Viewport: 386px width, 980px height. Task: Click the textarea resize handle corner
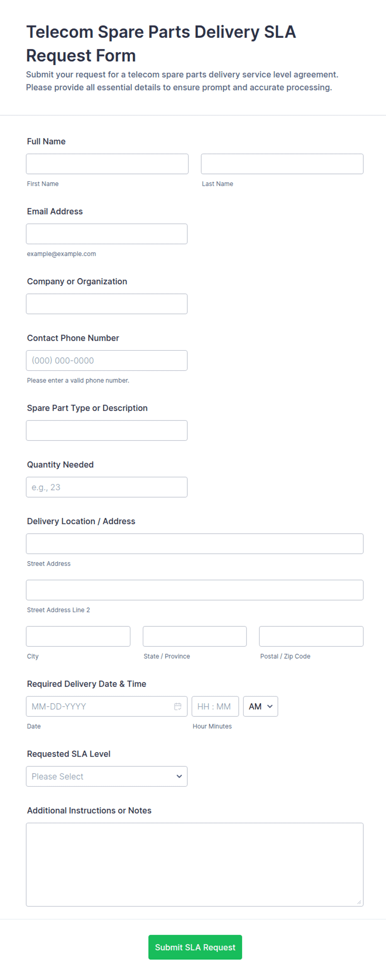359,902
